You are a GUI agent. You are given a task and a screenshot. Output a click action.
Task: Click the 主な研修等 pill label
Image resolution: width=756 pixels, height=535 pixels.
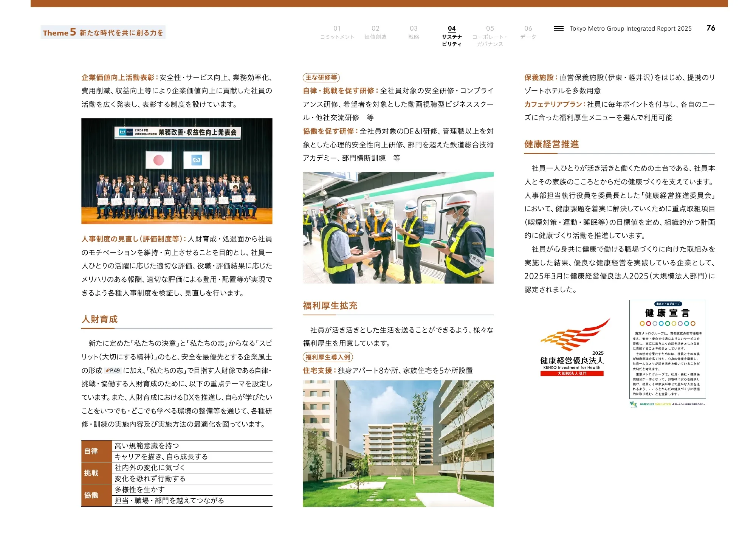tap(321, 78)
